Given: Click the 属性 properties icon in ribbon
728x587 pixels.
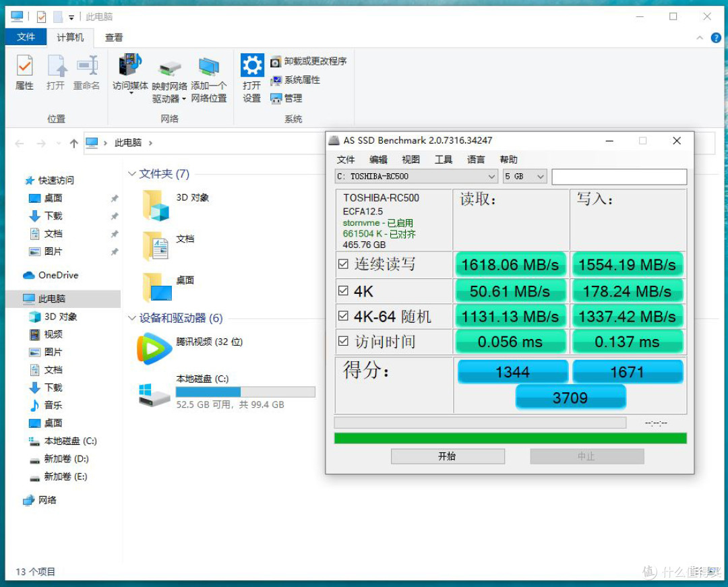Looking at the screenshot, I should click(x=25, y=66).
